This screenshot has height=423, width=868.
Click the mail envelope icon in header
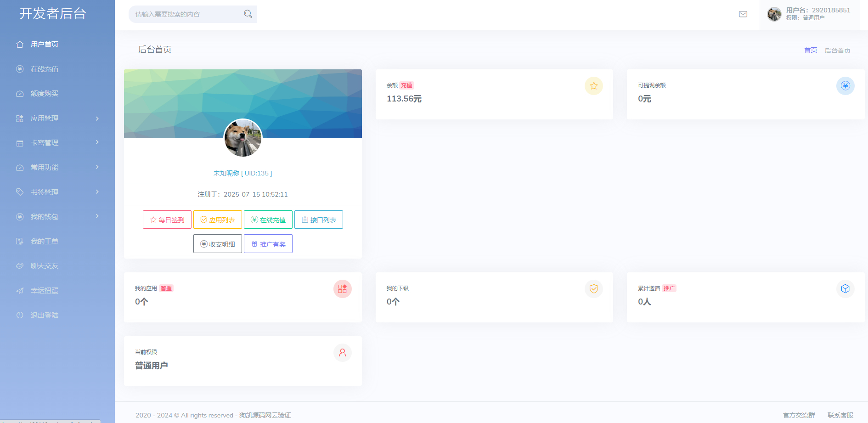743,14
